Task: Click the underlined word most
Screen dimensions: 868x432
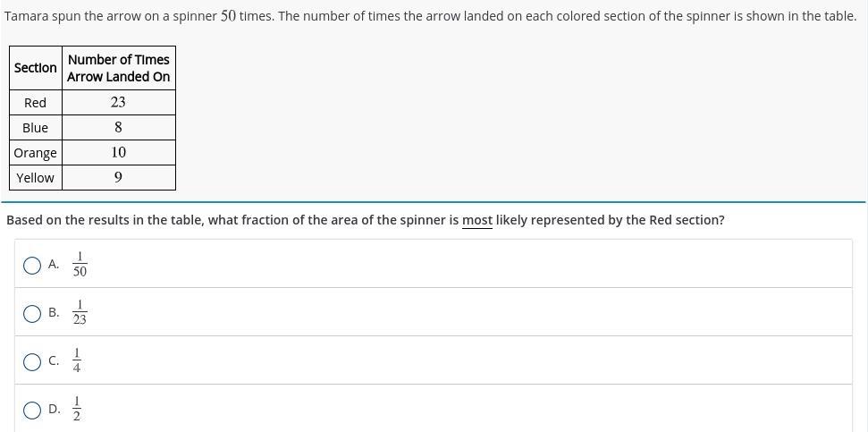Action: coord(477,220)
